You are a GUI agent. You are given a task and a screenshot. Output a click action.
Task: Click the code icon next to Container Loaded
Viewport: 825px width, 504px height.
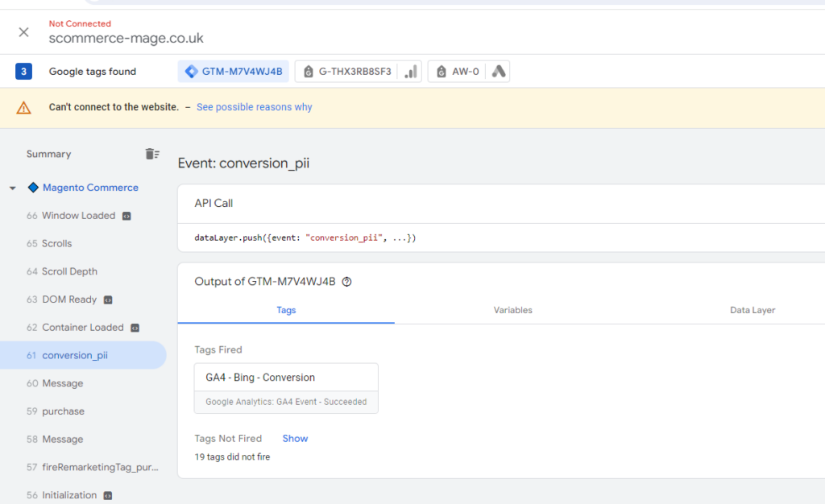[135, 328]
